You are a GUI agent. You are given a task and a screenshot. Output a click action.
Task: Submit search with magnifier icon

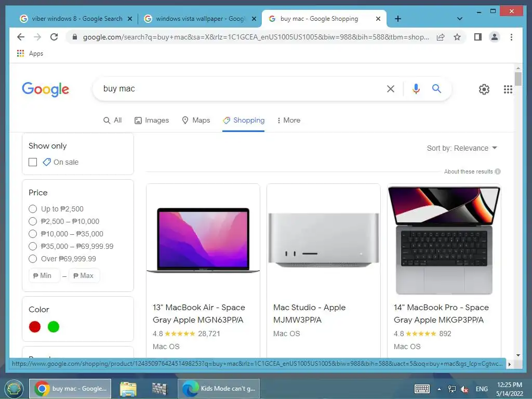(436, 89)
